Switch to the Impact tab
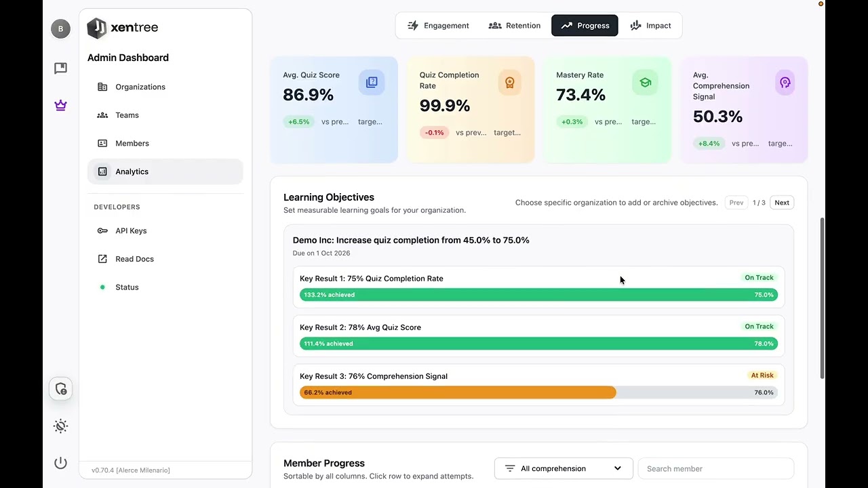The width and height of the screenshot is (868, 488). click(x=650, y=26)
